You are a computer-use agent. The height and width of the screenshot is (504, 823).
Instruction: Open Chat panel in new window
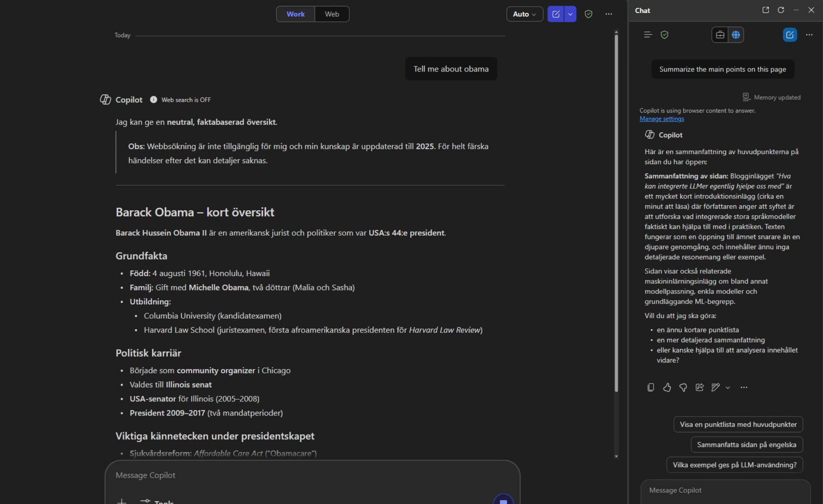(766, 10)
